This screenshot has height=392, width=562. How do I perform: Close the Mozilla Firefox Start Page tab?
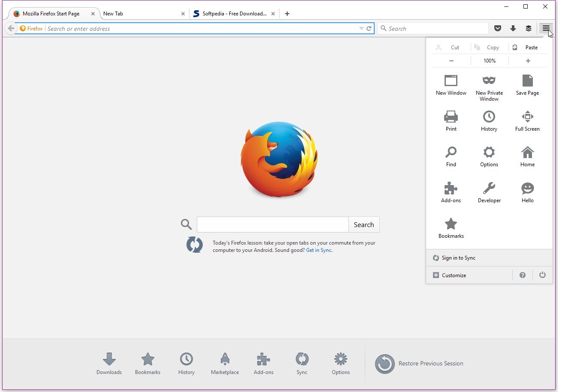tap(93, 14)
